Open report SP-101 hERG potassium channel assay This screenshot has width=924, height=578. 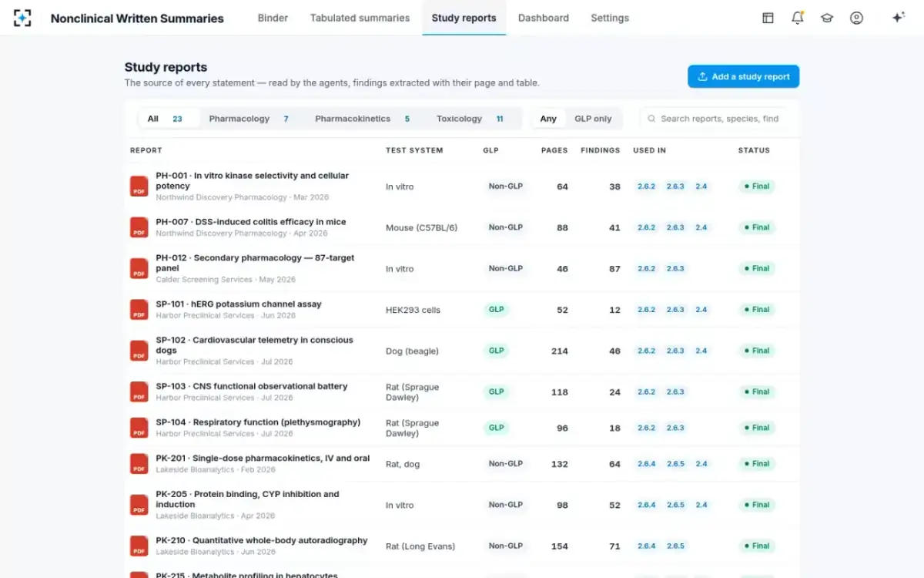coord(239,304)
